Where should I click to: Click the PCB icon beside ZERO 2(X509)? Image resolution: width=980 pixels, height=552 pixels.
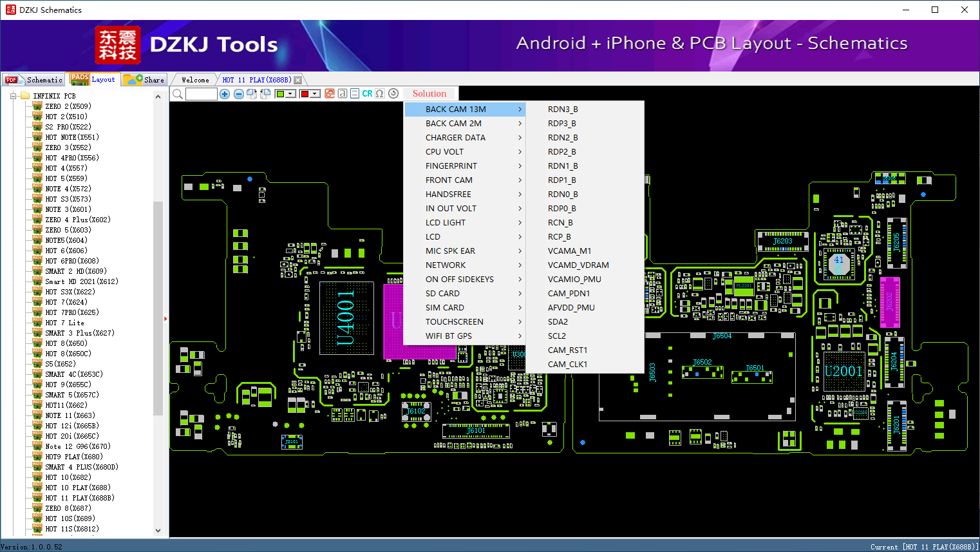(37, 106)
